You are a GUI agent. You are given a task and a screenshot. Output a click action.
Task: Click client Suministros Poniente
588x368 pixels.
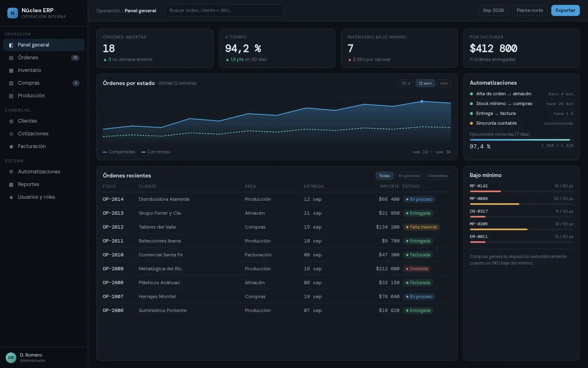pos(163,310)
